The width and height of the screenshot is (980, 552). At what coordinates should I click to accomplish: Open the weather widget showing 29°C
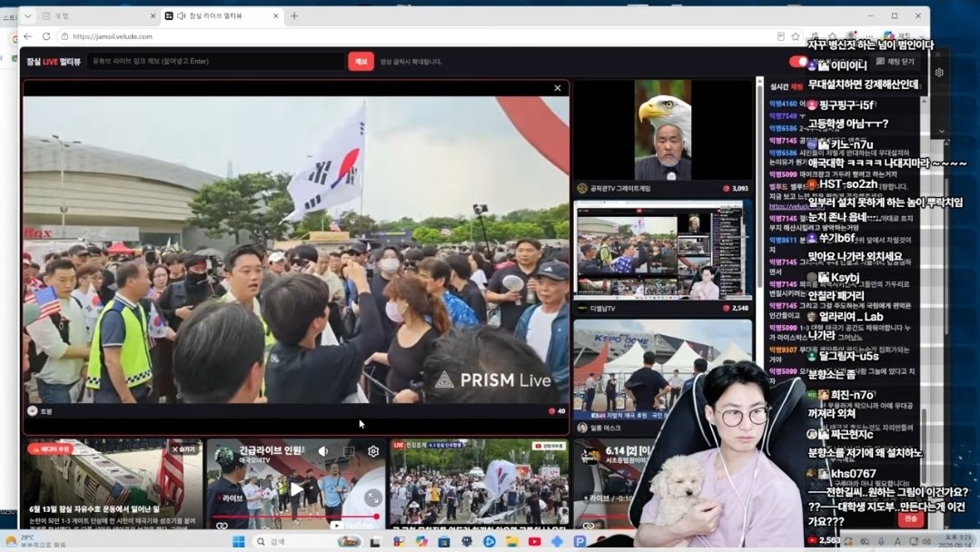(35, 541)
